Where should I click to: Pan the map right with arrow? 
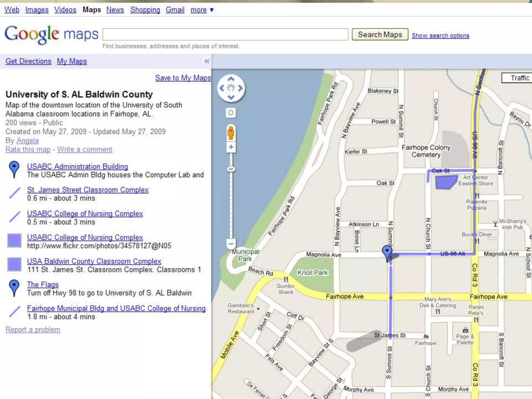[241, 88]
